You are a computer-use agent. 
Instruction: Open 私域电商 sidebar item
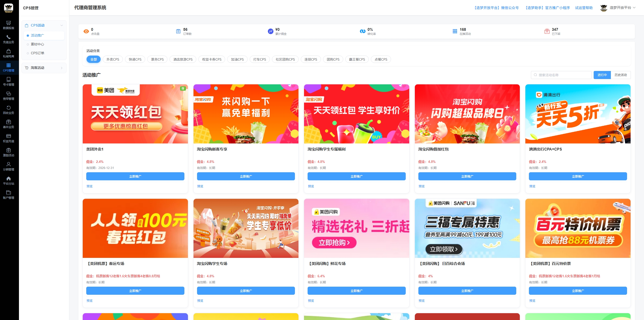pyautogui.click(x=9, y=53)
